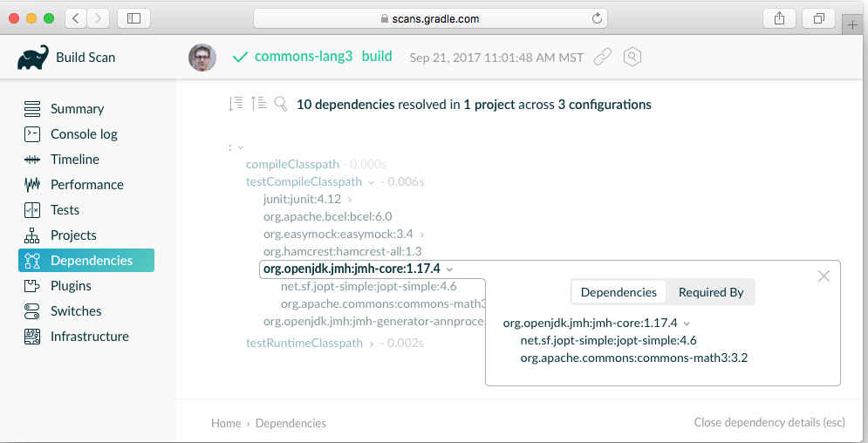Click the Gradle elephant logo
This screenshot has width=868, height=443.
[x=32, y=58]
